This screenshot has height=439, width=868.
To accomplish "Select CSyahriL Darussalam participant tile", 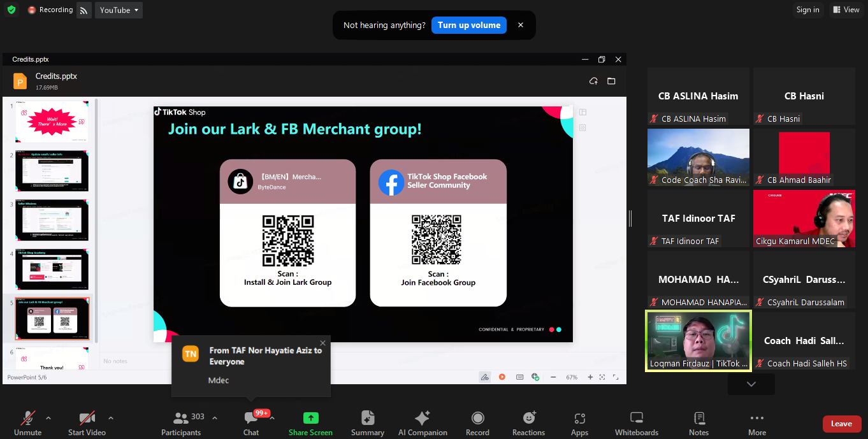I will coord(804,280).
